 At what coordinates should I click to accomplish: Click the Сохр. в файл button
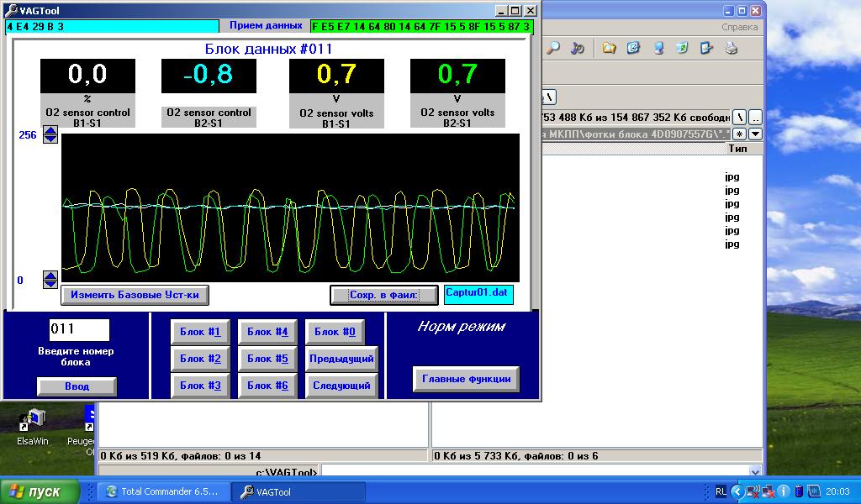click(384, 295)
